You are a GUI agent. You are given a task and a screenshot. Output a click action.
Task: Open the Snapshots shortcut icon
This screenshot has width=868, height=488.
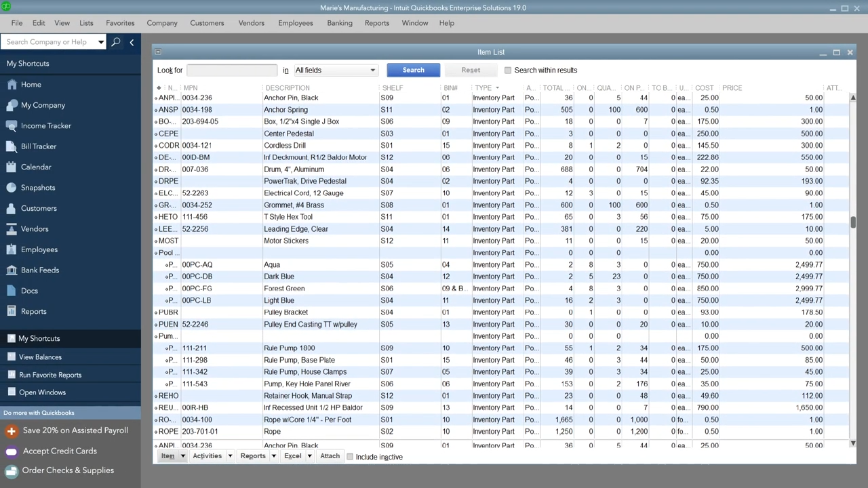(11, 188)
